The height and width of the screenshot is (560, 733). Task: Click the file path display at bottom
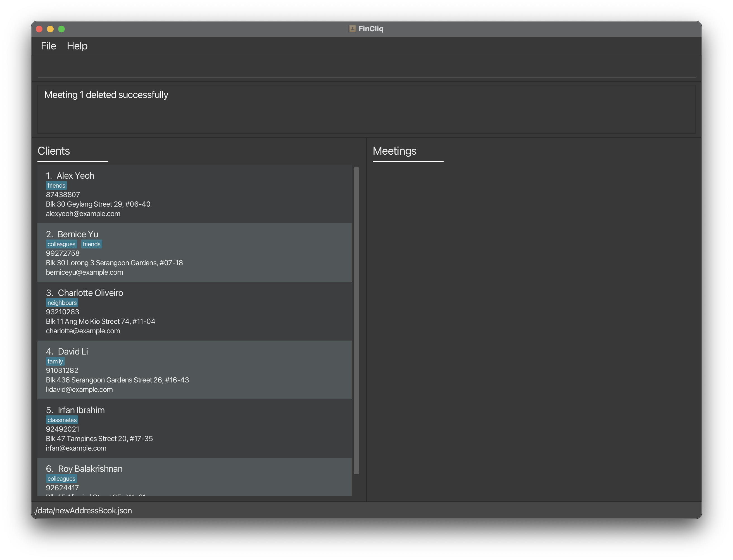[x=84, y=510]
